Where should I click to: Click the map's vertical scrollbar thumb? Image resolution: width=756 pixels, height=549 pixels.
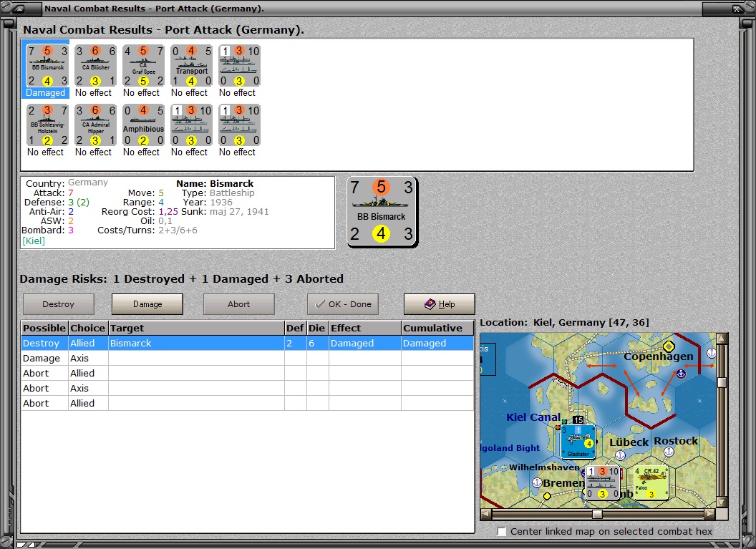[722, 382]
